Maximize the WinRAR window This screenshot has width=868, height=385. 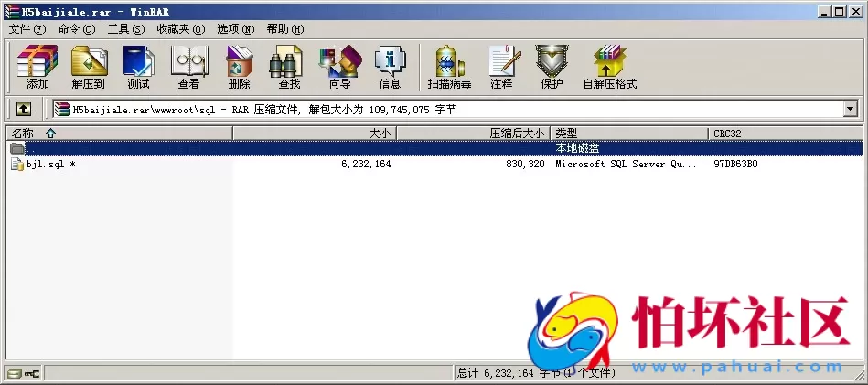pyautogui.click(x=840, y=11)
